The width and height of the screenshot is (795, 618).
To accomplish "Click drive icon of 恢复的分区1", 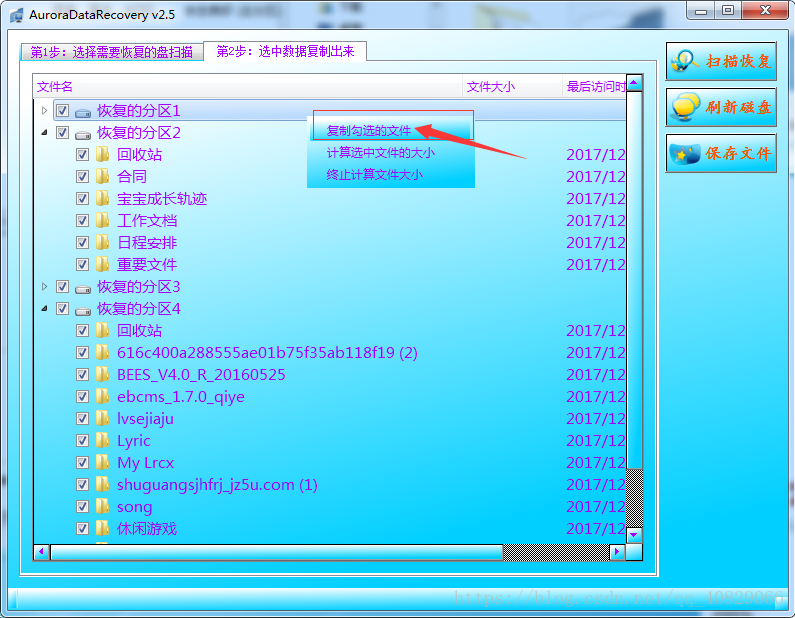I will tap(83, 112).
